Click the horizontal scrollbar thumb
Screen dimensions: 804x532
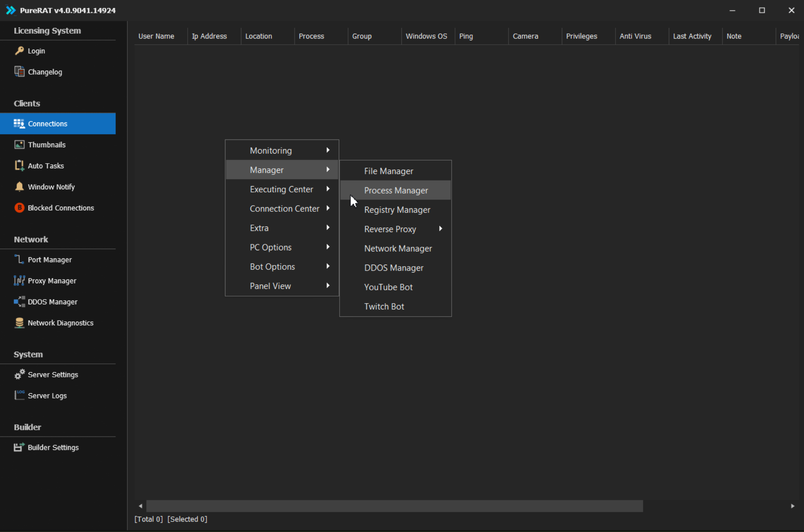[x=394, y=506]
